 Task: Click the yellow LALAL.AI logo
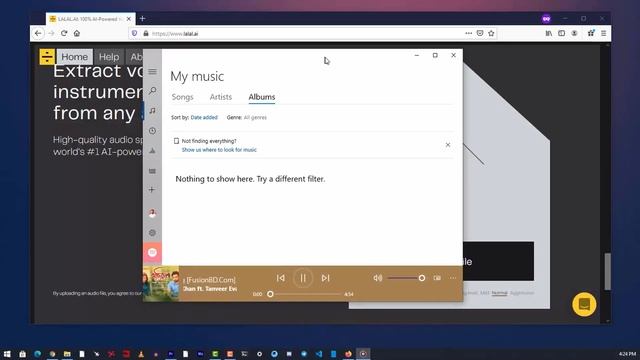pos(47,57)
